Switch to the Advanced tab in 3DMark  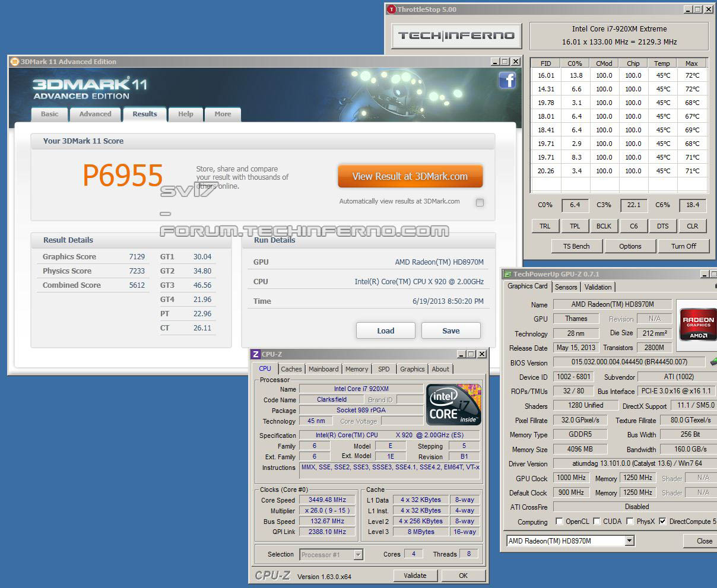point(95,114)
